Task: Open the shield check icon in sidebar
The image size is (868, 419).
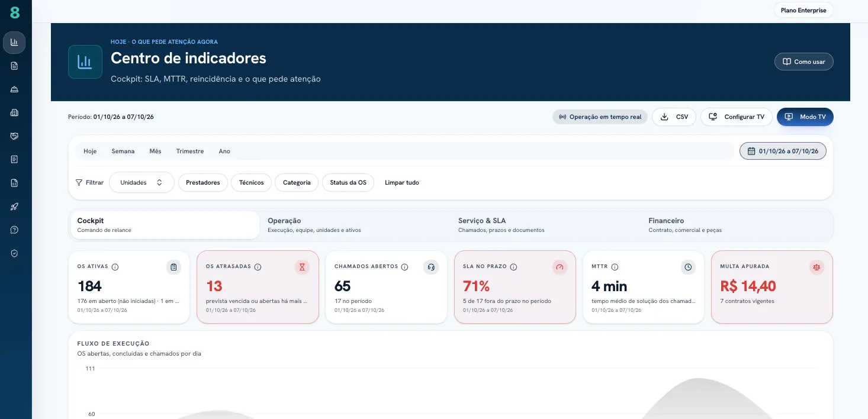Action: (14, 253)
